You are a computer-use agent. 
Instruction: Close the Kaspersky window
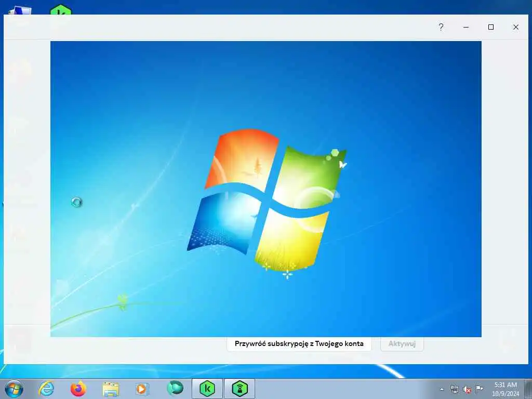(x=516, y=27)
